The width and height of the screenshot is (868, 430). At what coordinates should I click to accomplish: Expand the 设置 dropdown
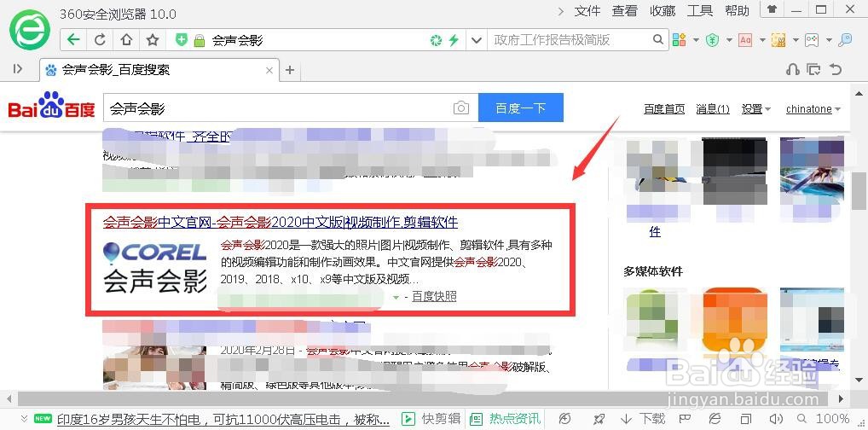coord(756,109)
